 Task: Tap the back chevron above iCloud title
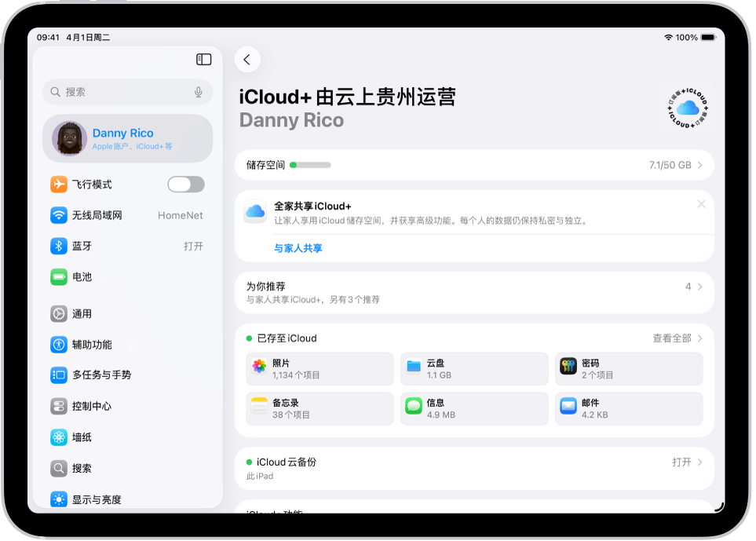[247, 60]
